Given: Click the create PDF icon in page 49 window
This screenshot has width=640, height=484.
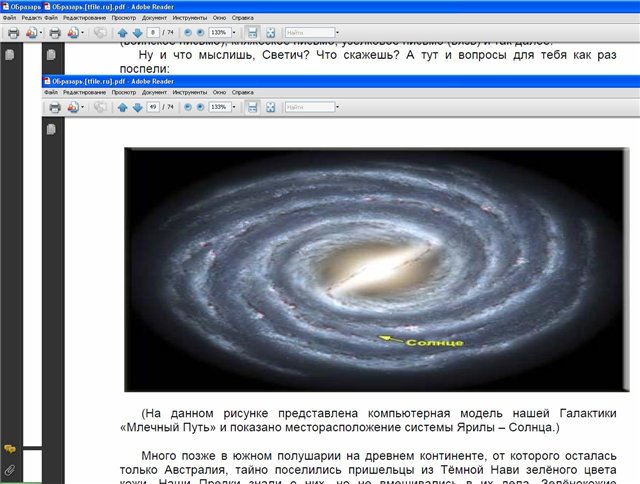Looking at the screenshot, I should coord(73,107).
